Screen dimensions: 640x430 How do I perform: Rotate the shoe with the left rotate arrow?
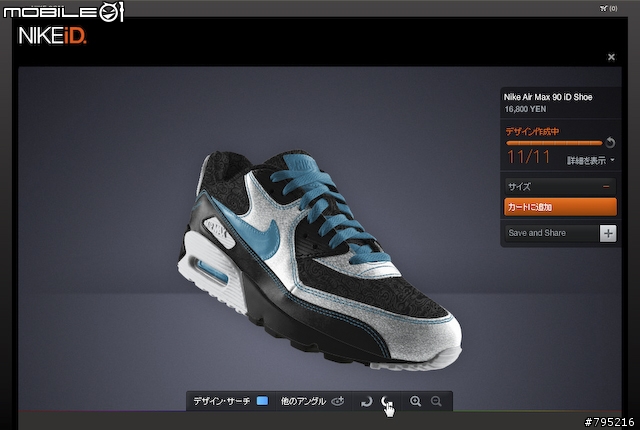tap(366, 401)
